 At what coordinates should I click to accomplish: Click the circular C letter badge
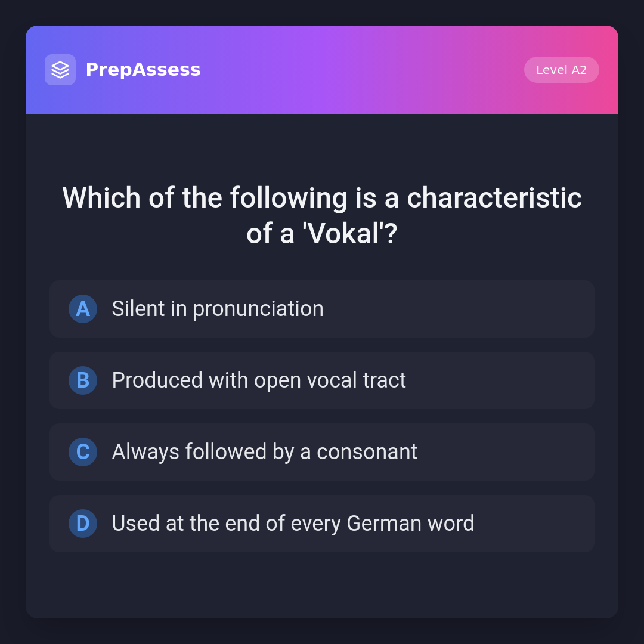pyautogui.click(x=83, y=452)
